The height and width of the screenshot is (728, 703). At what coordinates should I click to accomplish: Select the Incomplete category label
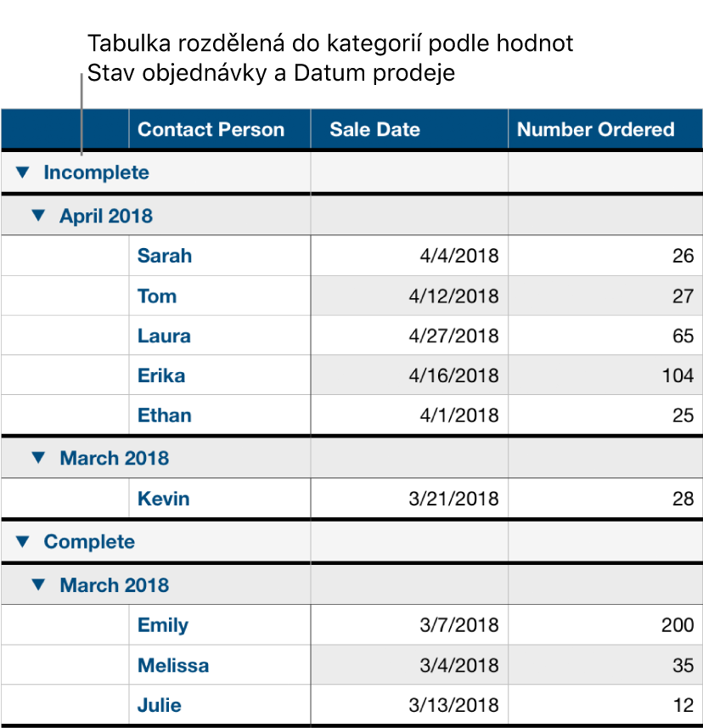click(98, 172)
